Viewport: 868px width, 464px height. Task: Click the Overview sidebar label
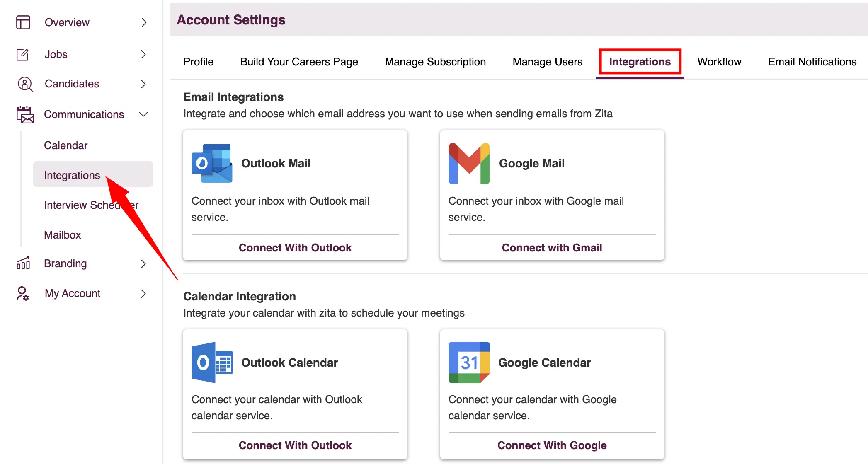pos(67,22)
